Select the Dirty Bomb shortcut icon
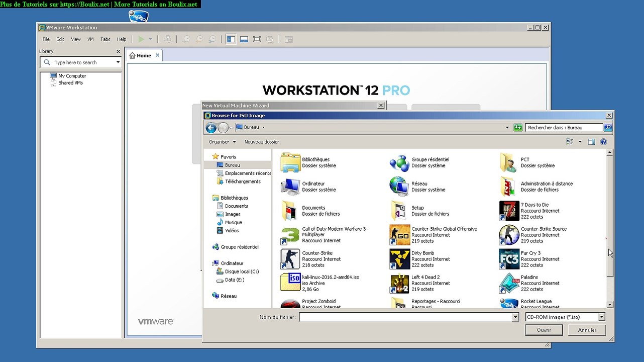The image size is (644, 362). 399,259
